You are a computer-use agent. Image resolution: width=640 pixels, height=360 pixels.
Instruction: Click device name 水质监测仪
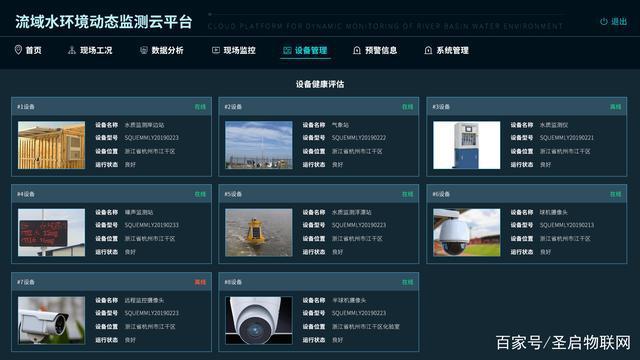tap(553, 125)
